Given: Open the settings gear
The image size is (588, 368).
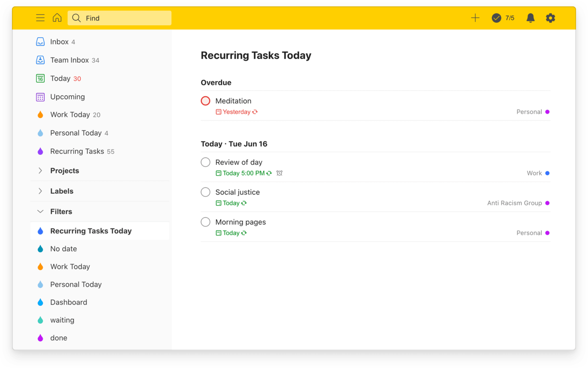Looking at the screenshot, I should coord(550,18).
